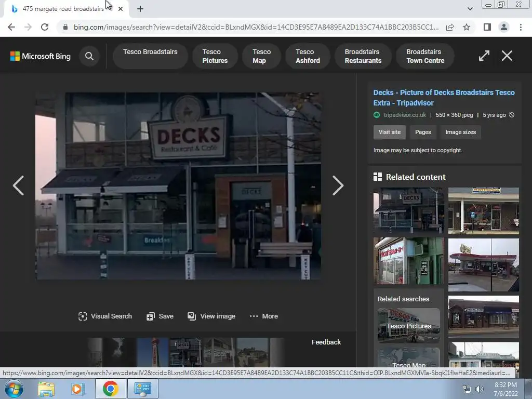The width and height of the screenshot is (532, 399).
Task: Click the image history clock icon
Action: (512, 115)
